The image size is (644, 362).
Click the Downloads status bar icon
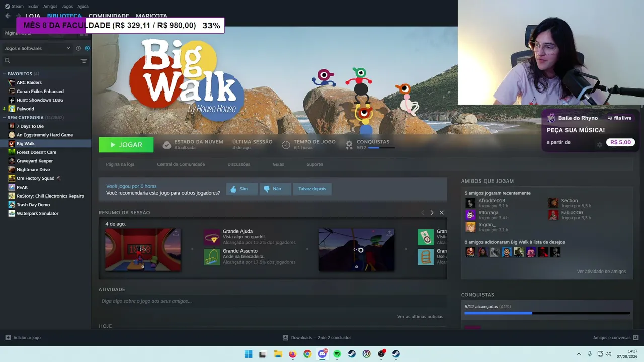(285, 338)
